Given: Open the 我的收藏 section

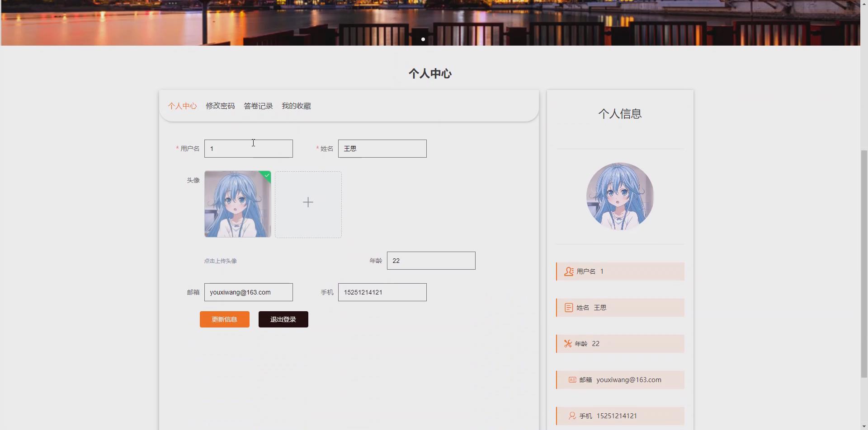Looking at the screenshot, I should [296, 106].
